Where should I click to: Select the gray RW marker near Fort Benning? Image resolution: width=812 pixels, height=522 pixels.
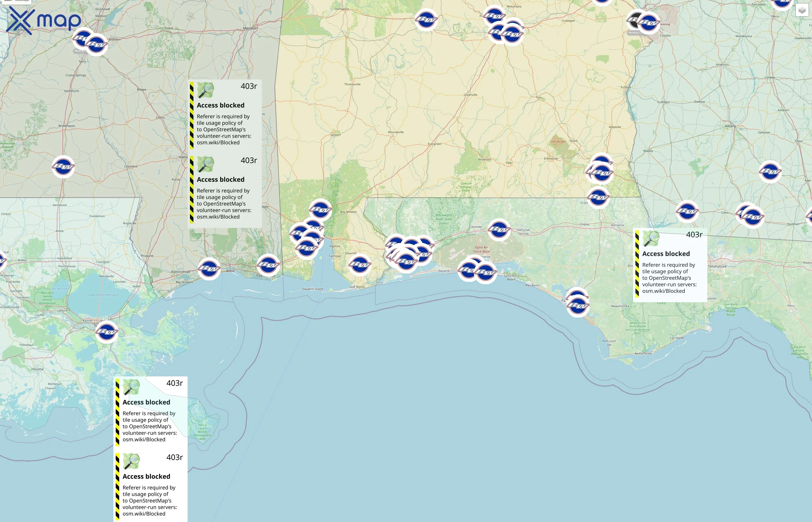[634, 19]
